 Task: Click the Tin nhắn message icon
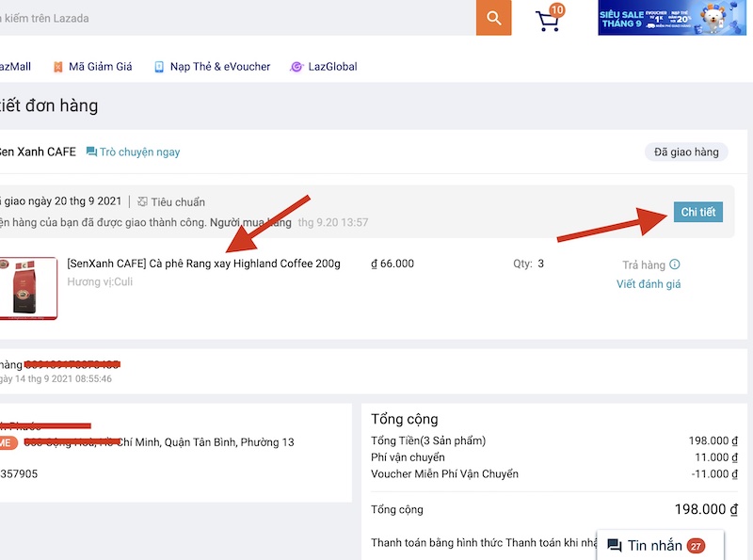[x=615, y=546]
